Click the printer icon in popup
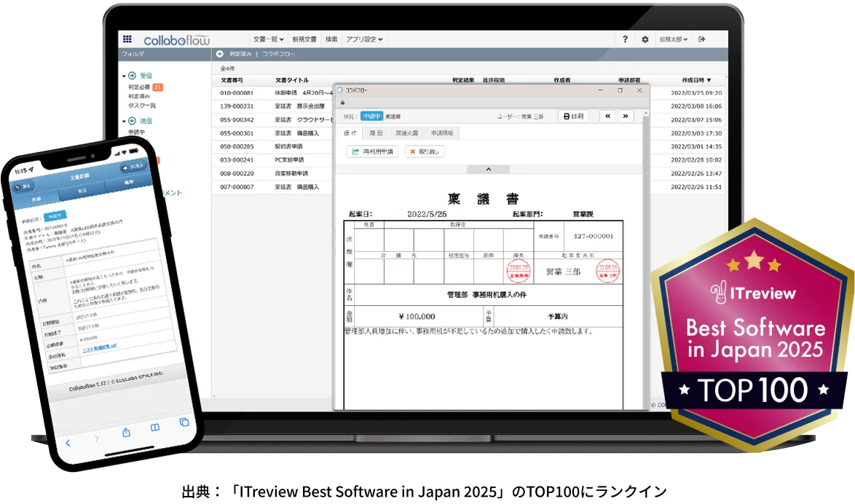Image resolution: width=855 pixels, height=504 pixels. point(567,117)
